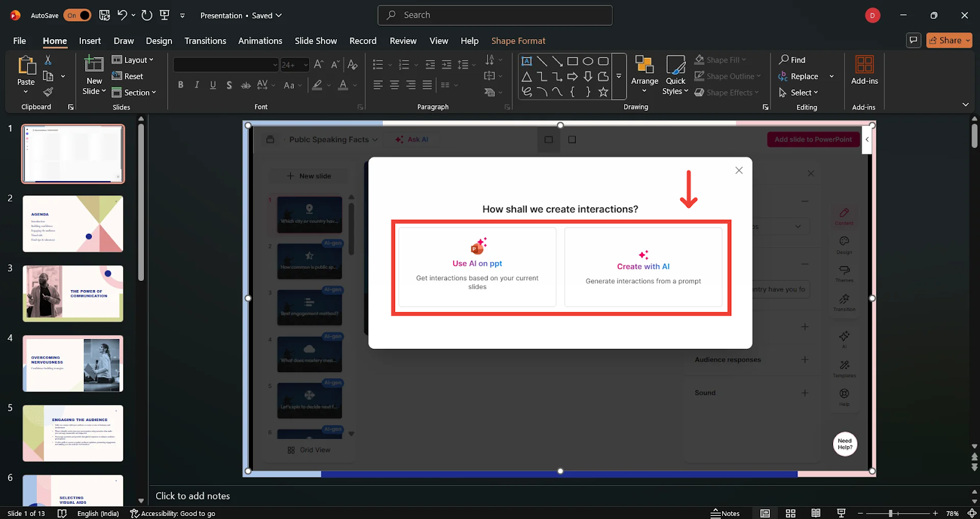Toggle Bold formatting
980x519 pixels.
point(181,85)
